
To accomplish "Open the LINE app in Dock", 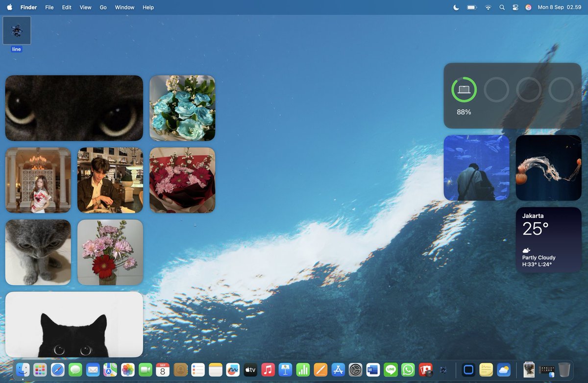I will click(391, 370).
